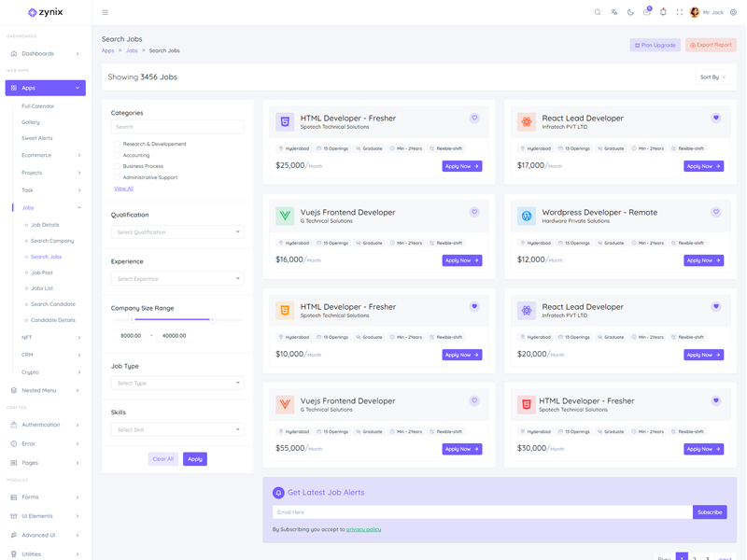Click the Export Report button
Viewport: 747px width, 560px height.
tap(711, 45)
